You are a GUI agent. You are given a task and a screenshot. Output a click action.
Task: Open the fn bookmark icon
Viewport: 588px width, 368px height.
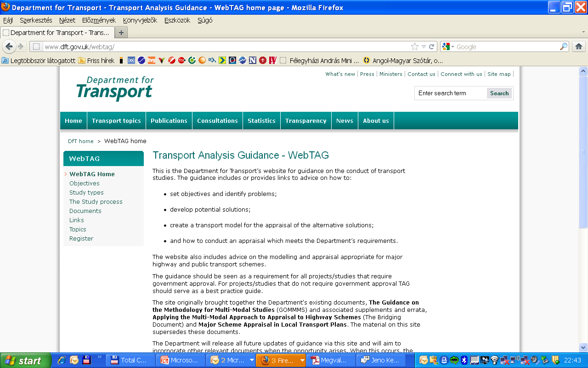[181, 60]
